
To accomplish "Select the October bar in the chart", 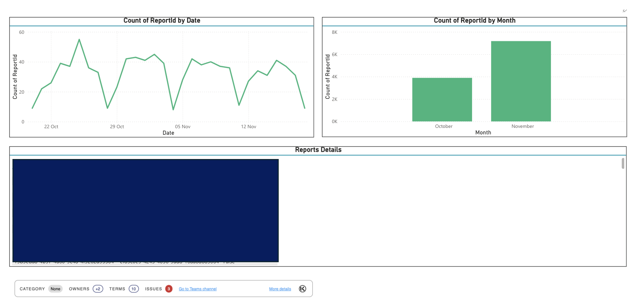I will (x=442, y=100).
